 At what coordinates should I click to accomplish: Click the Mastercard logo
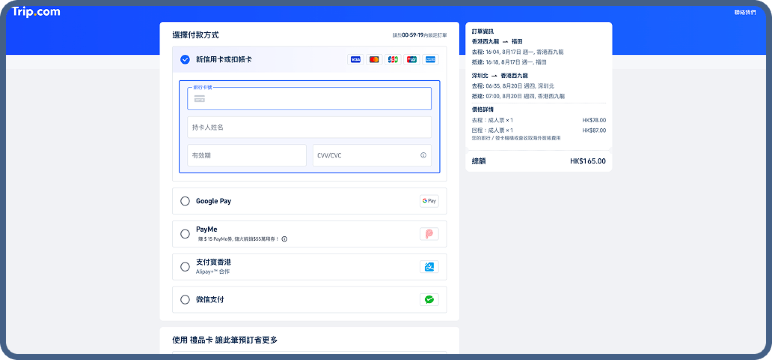click(x=374, y=60)
